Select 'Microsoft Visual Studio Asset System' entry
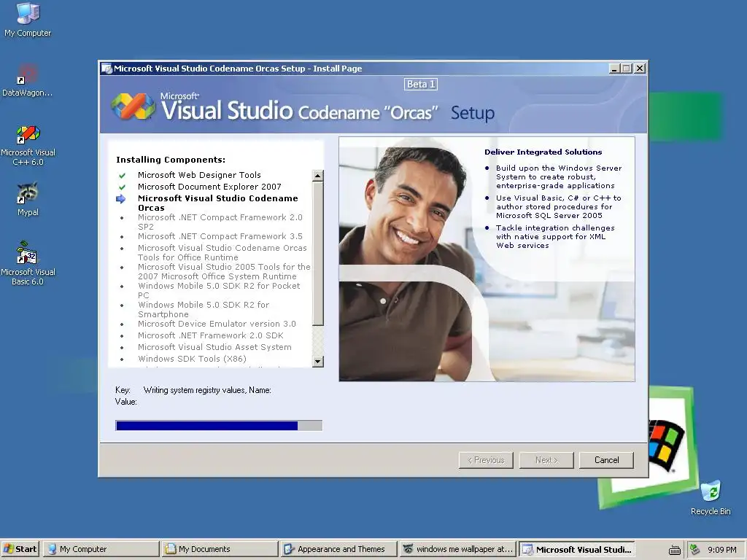The width and height of the screenshot is (747, 560). pyautogui.click(x=215, y=347)
